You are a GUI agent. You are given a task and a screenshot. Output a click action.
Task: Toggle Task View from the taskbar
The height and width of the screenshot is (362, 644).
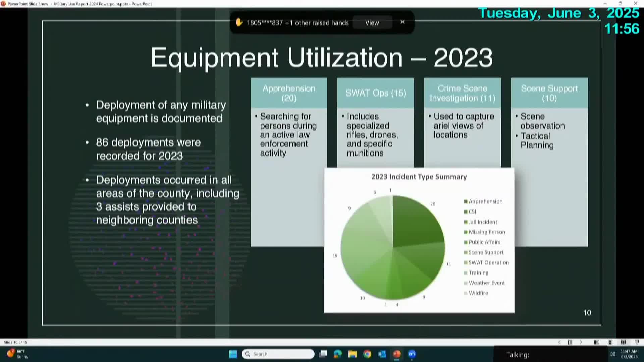(x=323, y=354)
